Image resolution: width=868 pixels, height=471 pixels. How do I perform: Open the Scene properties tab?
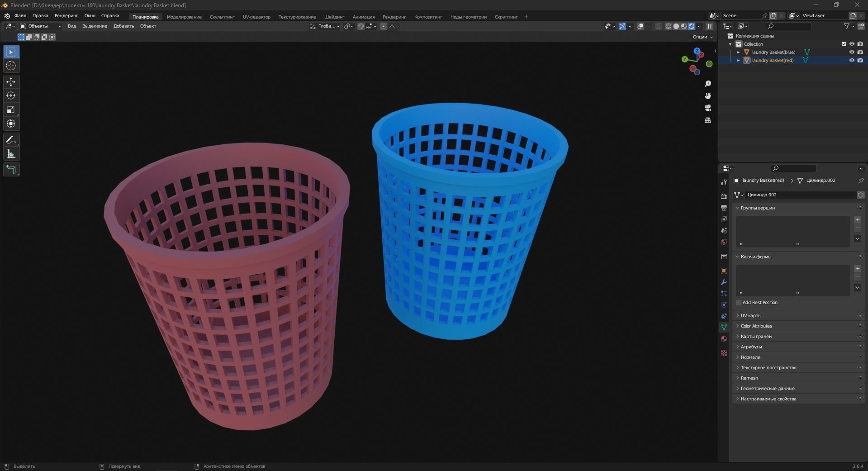click(724, 230)
